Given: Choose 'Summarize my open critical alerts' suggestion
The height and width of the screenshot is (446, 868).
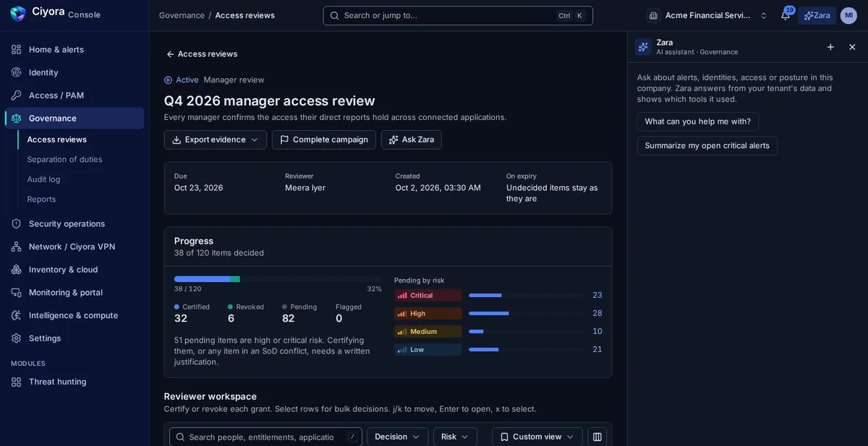Looking at the screenshot, I should click(707, 146).
